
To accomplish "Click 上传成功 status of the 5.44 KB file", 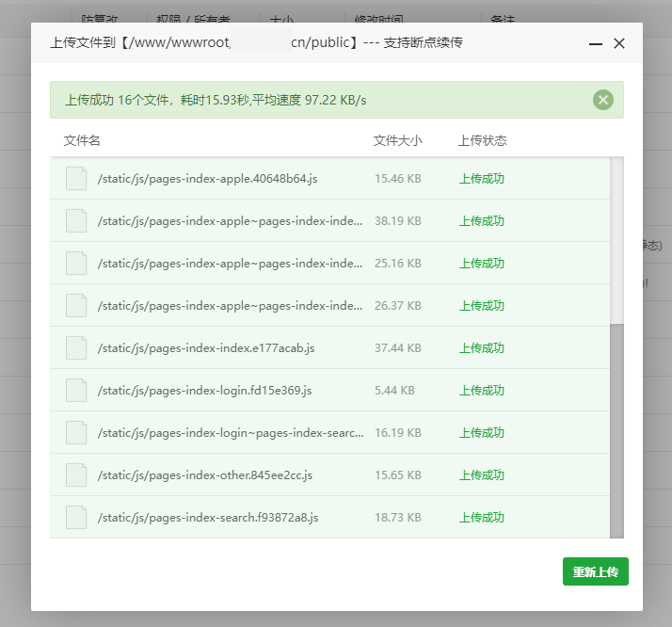I will tap(482, 391).
